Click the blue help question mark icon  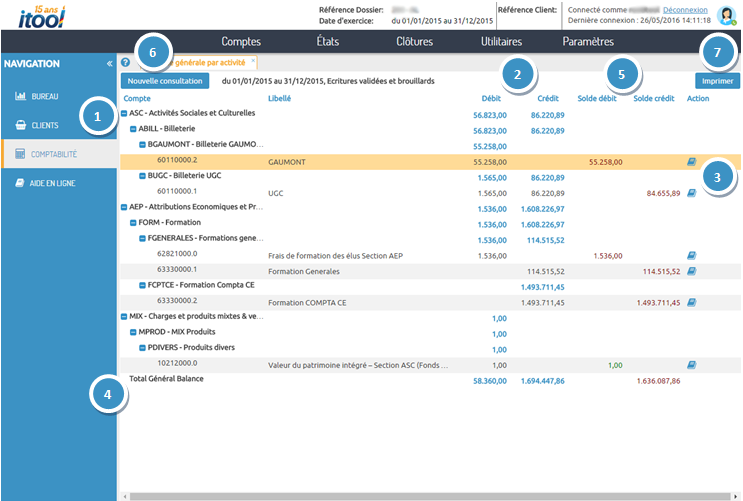click(125, 63)
